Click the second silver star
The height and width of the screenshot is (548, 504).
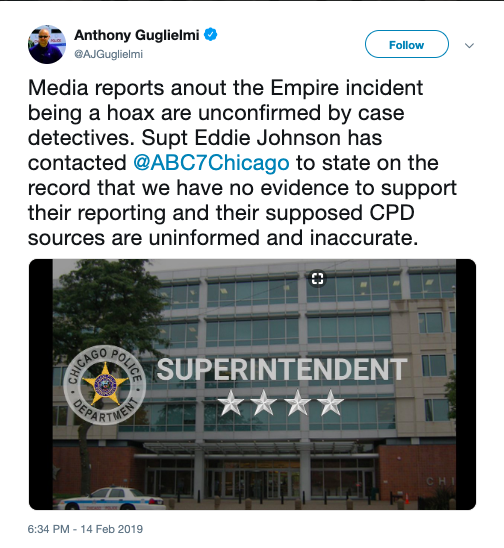point(264,403)
